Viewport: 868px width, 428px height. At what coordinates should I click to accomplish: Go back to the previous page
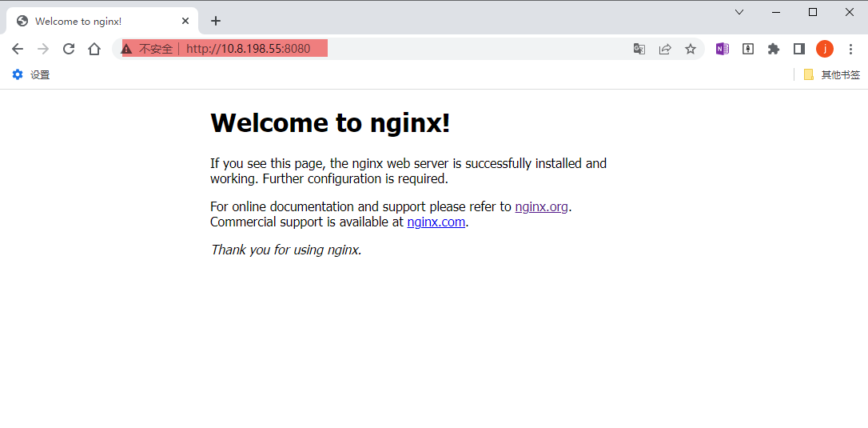[18, 49]
